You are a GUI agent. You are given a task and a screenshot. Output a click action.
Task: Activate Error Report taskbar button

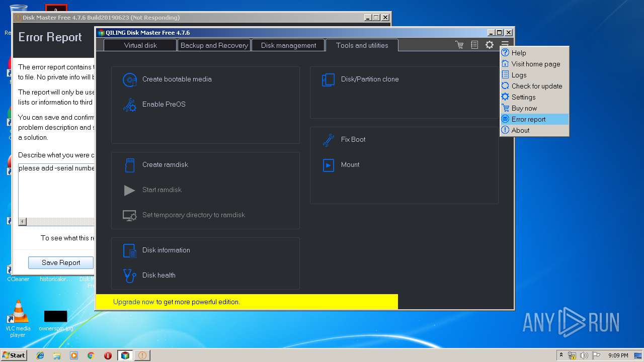(x=142, y=355)
